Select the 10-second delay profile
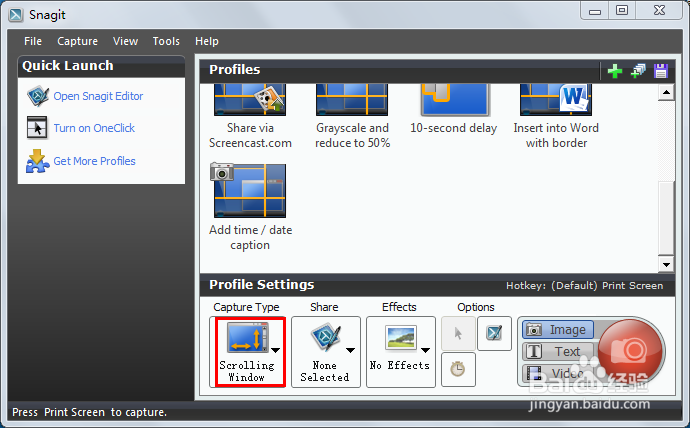Image resolution: width=690 pixels, height=428 pixels. point(454,110)
